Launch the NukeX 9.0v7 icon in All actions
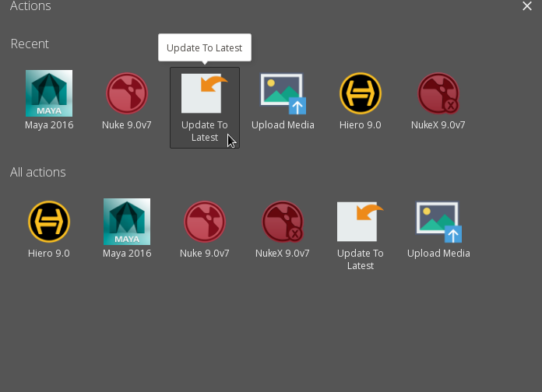 click(x=283, y=222)
